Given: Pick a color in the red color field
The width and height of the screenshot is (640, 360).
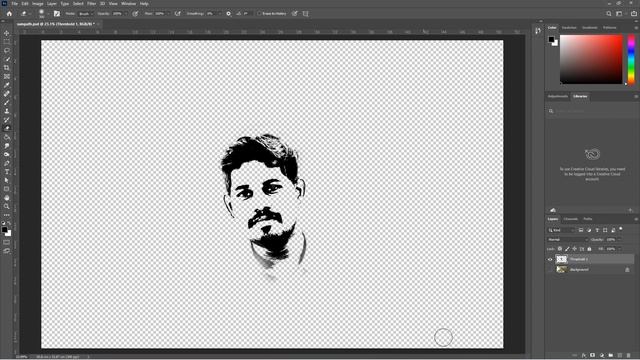Looking at the screenshot, I should [x=591, y=60].
